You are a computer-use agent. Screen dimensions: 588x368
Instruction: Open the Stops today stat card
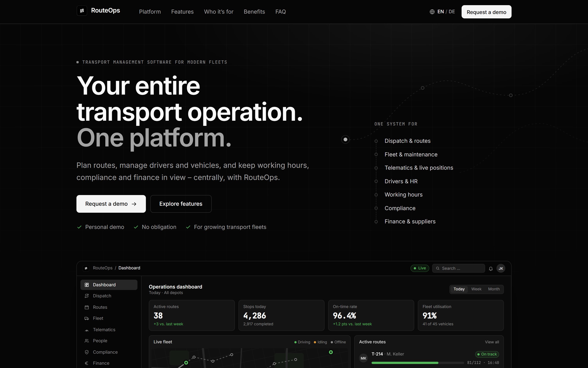[281, 315]
